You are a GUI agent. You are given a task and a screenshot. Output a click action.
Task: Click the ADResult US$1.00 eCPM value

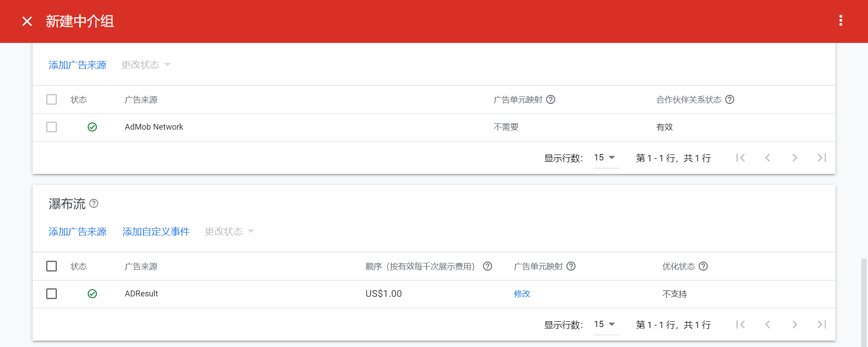point(383,294)
